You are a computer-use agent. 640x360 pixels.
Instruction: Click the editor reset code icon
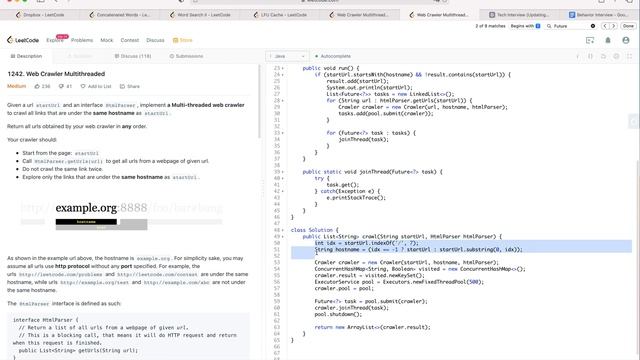click(603, 56)
